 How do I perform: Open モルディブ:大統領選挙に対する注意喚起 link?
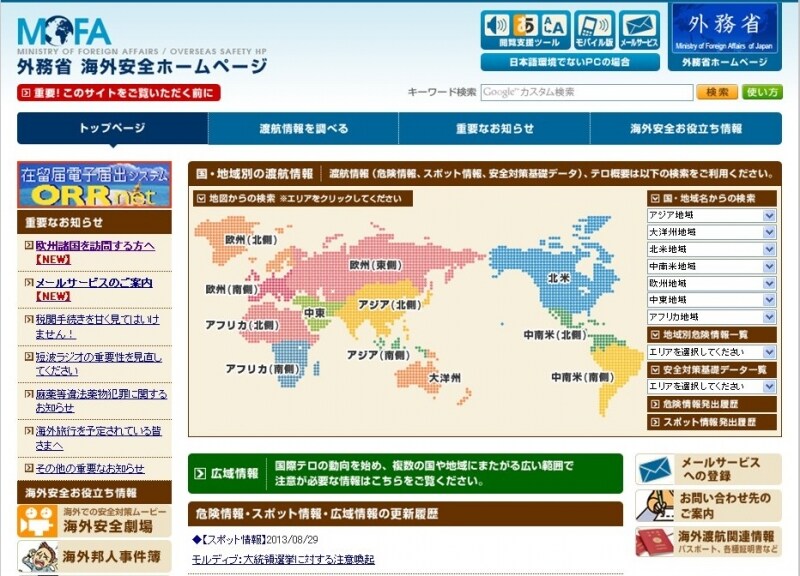(x=283, y=560)
